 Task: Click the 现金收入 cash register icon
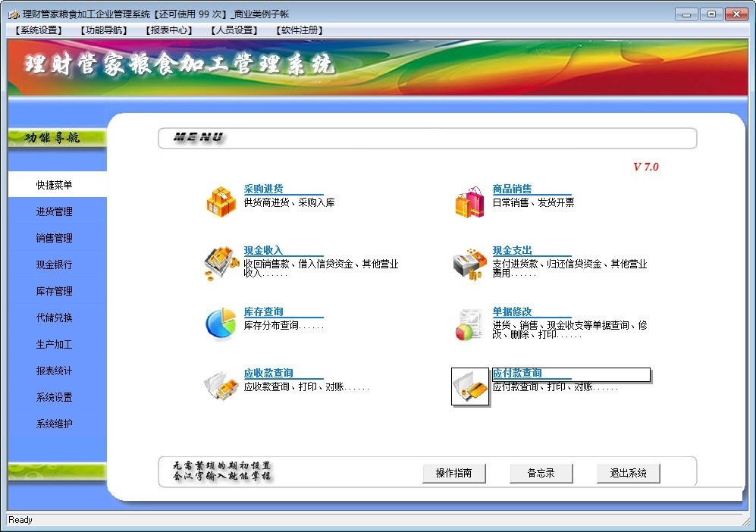coord(221,264)
